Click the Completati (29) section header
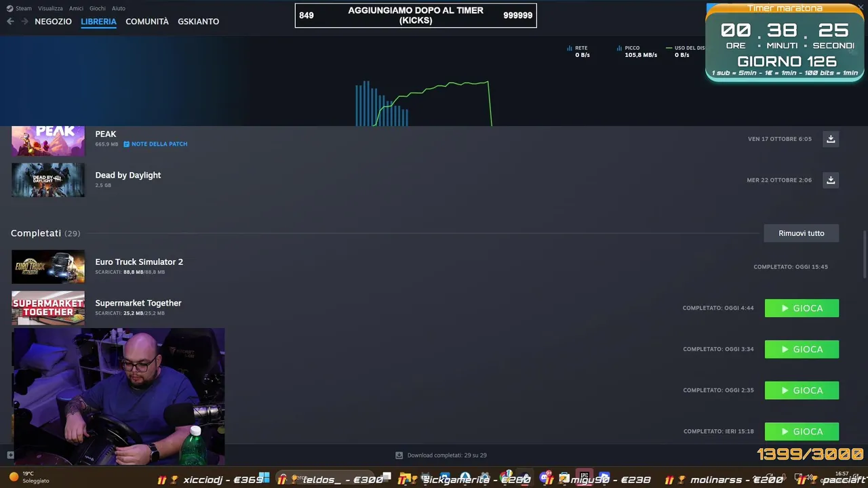 point(45,233)
